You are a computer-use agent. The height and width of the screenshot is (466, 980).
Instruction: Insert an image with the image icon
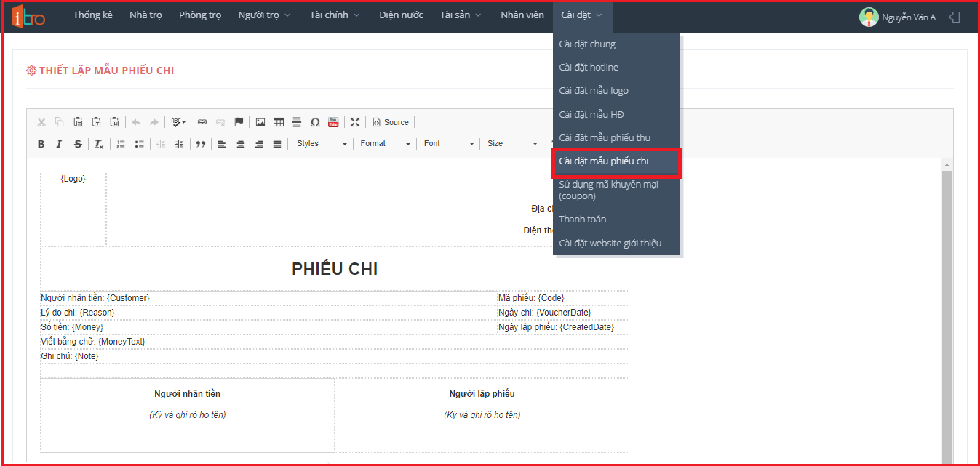(x=260, y=122)
